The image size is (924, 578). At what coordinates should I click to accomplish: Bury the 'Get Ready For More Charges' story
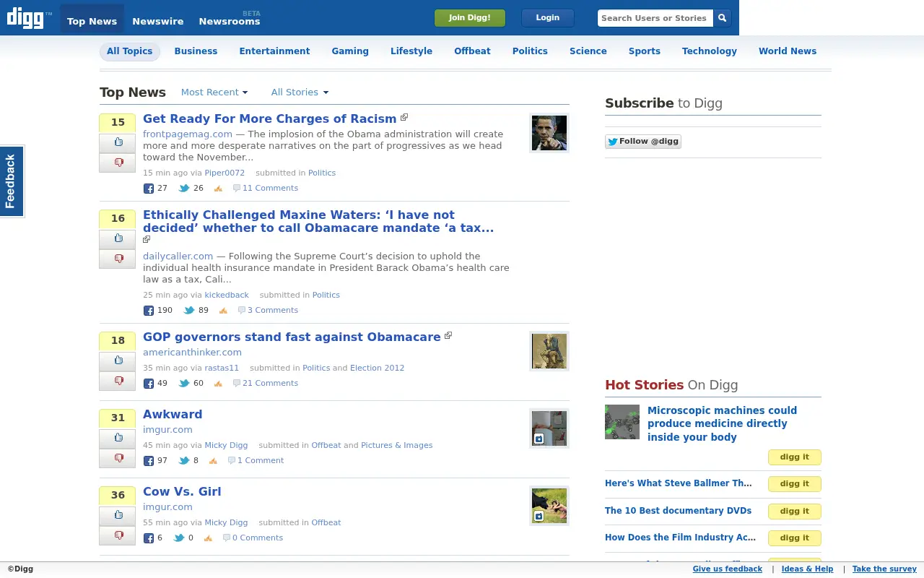click(x=118, y=163)
